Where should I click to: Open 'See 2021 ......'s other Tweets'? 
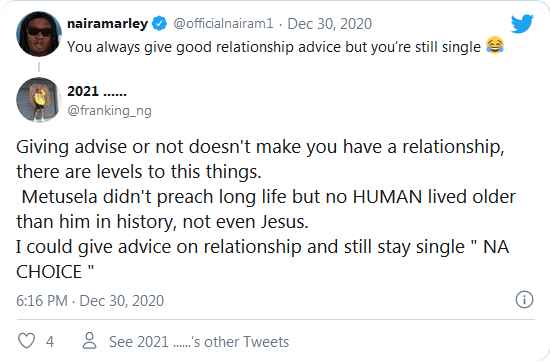[199, 342]
